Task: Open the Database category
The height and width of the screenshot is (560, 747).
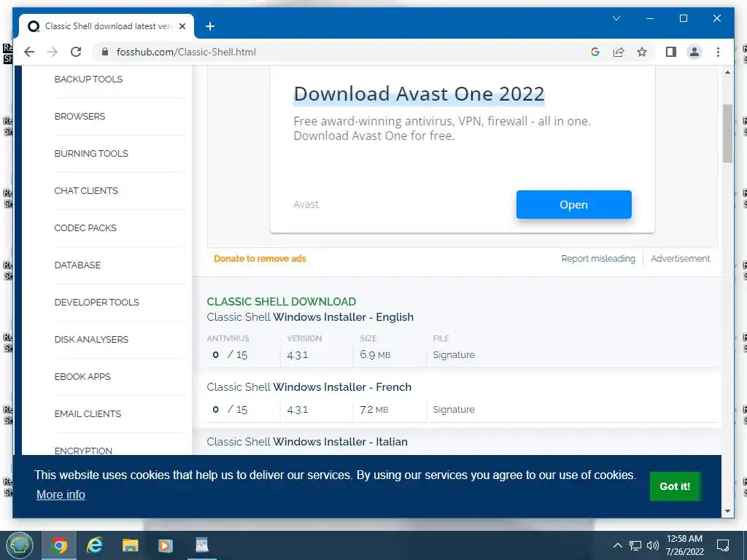Action: (77, 265)
